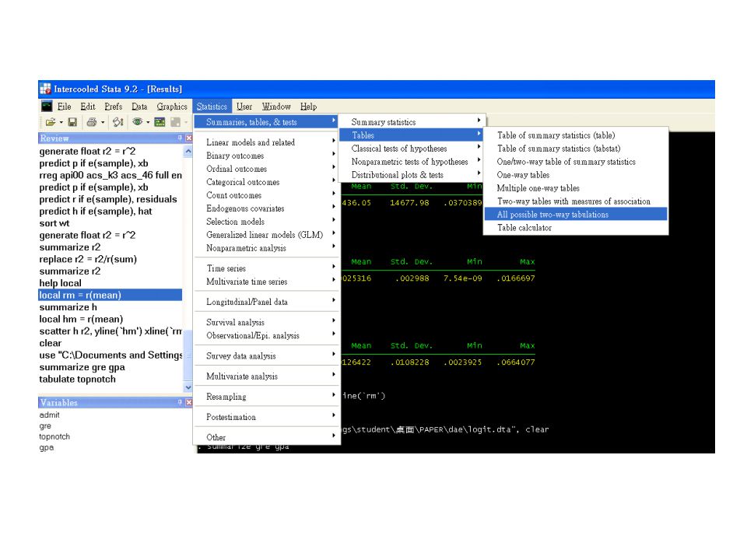This screenshot has width=747, height=560.
Task: Click the greyed Graph window toolbar icon
Action: click(x=175, y=122)
